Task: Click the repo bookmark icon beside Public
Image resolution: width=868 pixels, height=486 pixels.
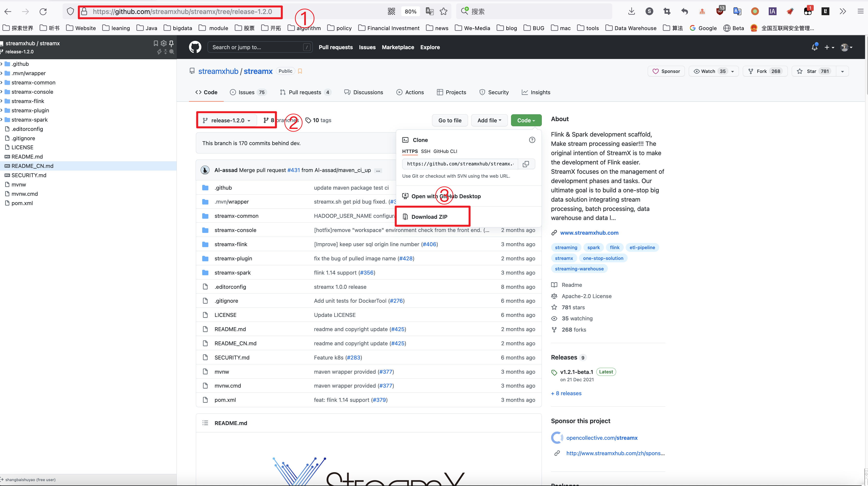Action: click(300, 71)
